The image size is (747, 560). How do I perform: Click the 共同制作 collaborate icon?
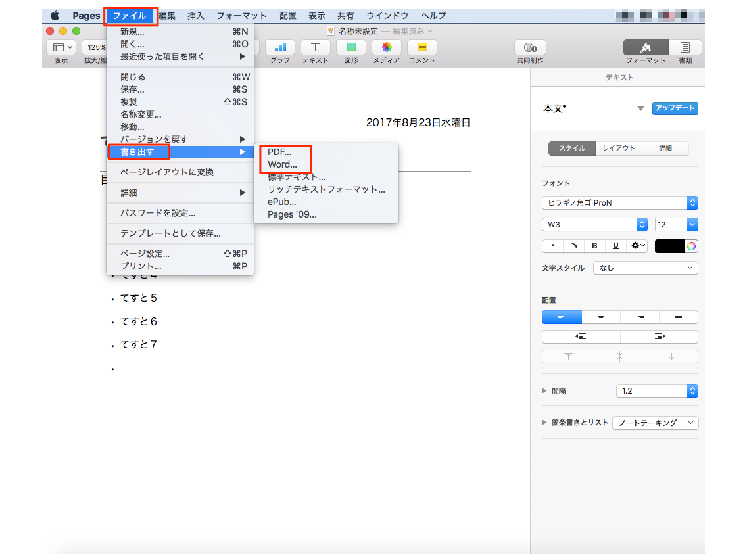[530, 47]
